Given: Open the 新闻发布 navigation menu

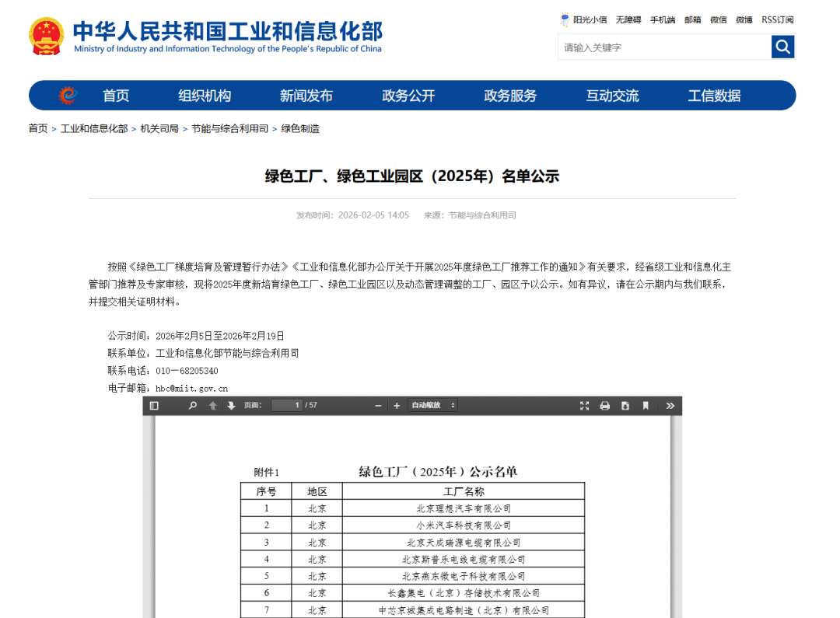Looking at the screenshot, I should tap(306, 96).
